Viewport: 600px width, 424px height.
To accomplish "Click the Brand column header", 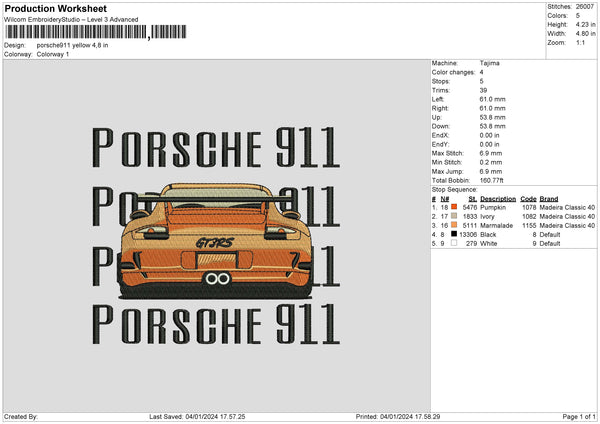I will 549,199.
